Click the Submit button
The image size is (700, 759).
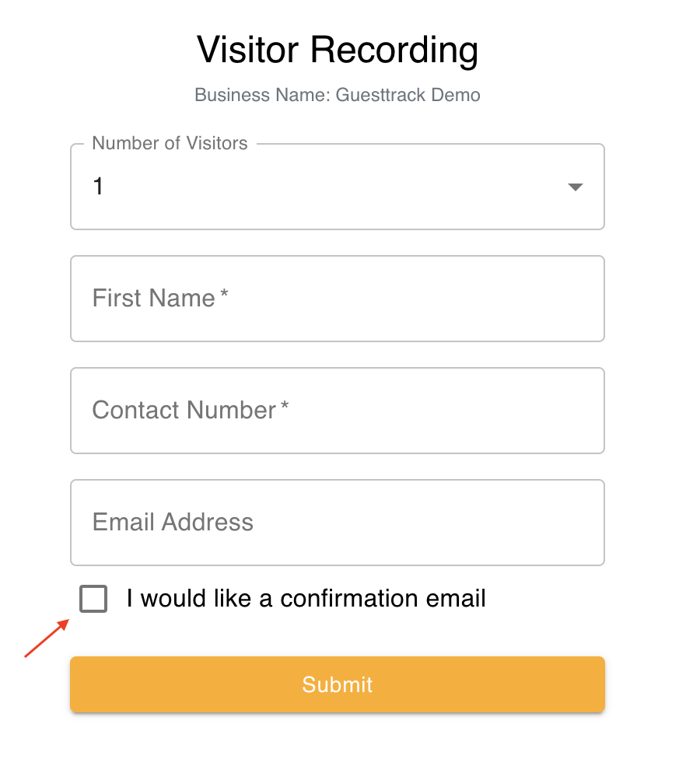(x=338, y=684)
